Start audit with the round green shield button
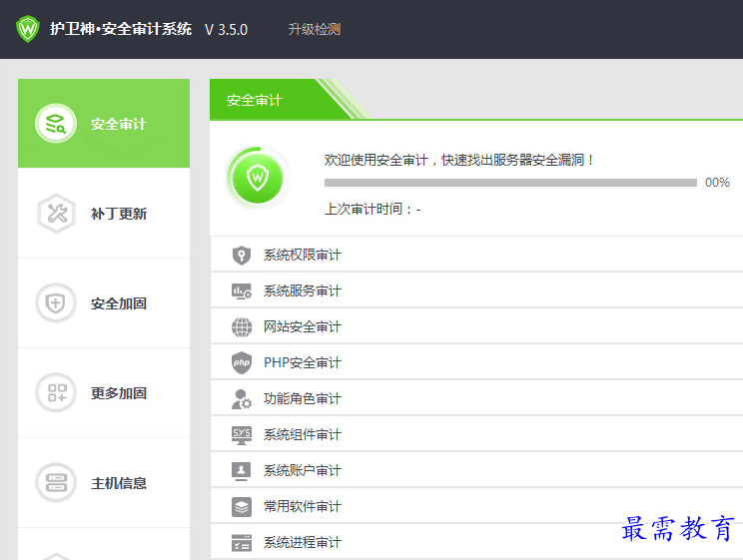 pyautogui.click(x=258, y=178)
